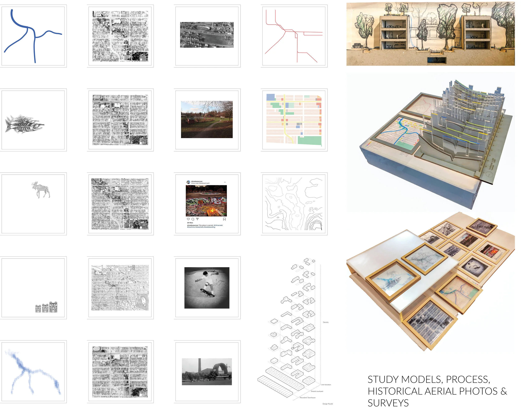Open comments with the speech bubble icon
Screen dimensions: 522x420
(x=193, y=219)
